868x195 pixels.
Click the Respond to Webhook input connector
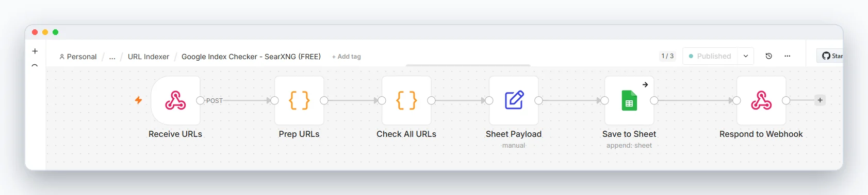tap(736, 100)
